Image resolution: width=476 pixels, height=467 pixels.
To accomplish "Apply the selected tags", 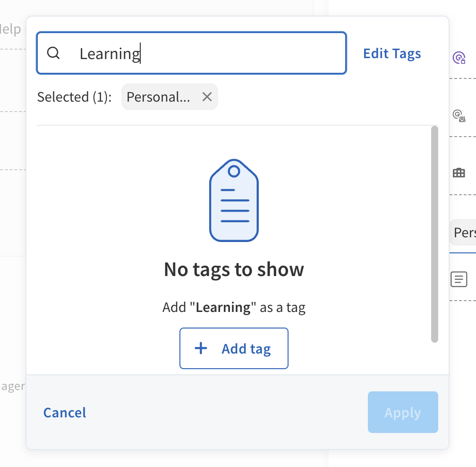I will pyautogui.click(x=402, y=413).
